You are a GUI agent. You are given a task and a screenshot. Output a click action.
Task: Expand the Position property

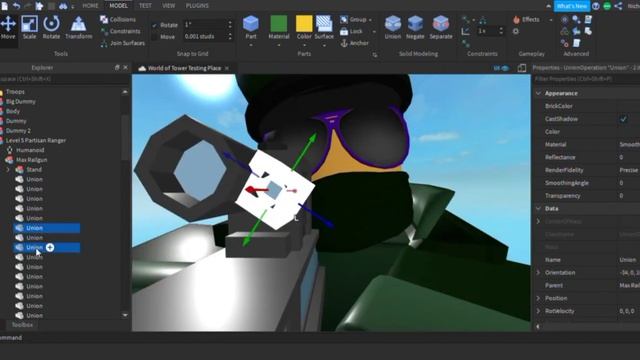pos(538,298)
